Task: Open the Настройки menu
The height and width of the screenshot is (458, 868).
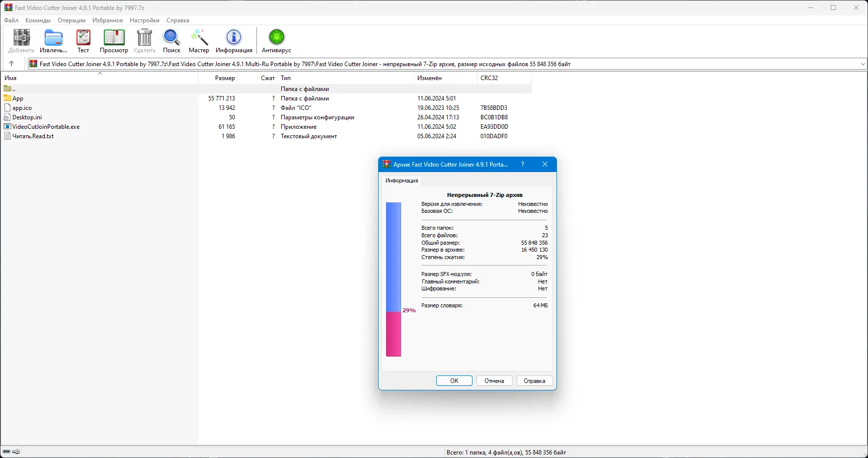Action: (x=144, y=20)
